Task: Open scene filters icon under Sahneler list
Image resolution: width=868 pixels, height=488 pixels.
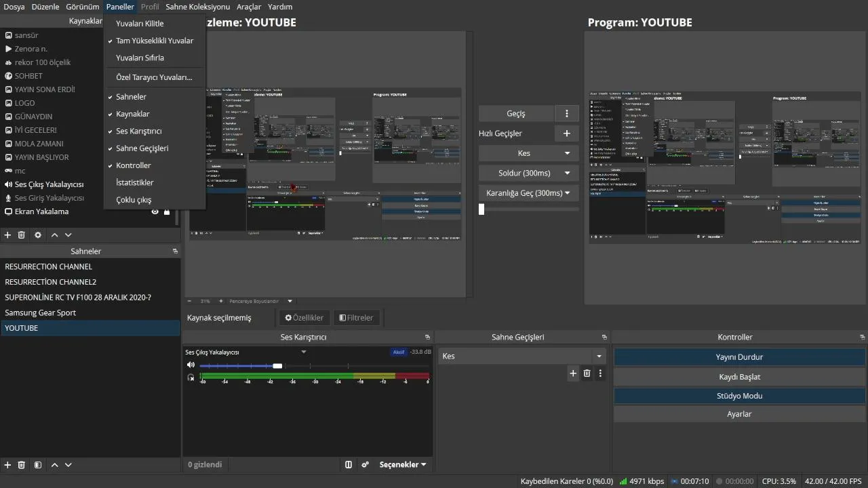Action: click(38, 465)
